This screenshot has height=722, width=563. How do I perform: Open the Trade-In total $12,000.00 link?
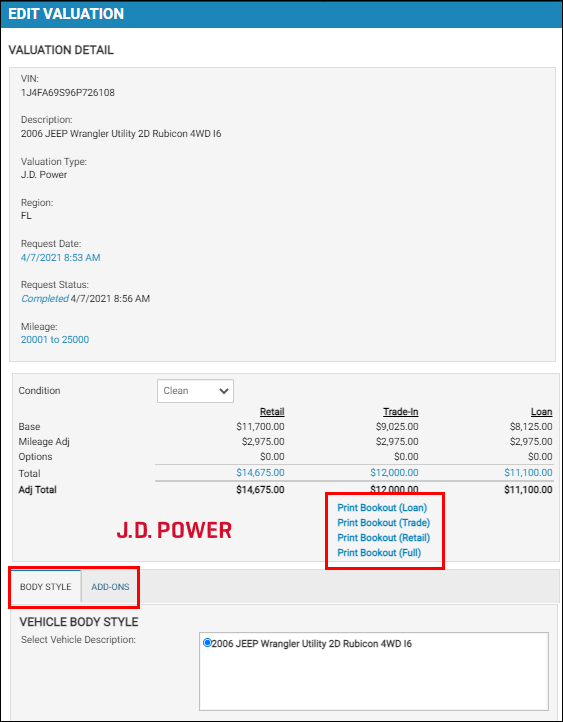(394, 473)
